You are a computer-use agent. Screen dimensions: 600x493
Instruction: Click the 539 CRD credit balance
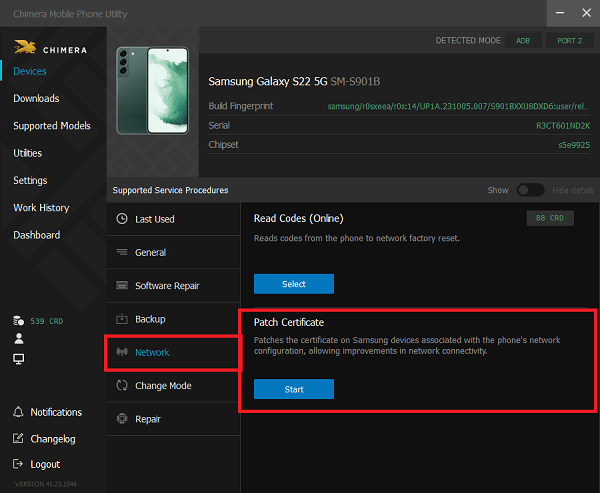[47, 321]
